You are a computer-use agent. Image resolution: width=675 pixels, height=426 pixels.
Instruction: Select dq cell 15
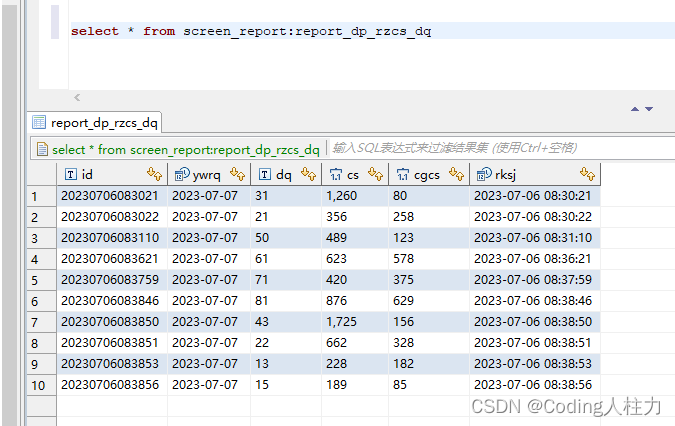click(x=286, y=385)
